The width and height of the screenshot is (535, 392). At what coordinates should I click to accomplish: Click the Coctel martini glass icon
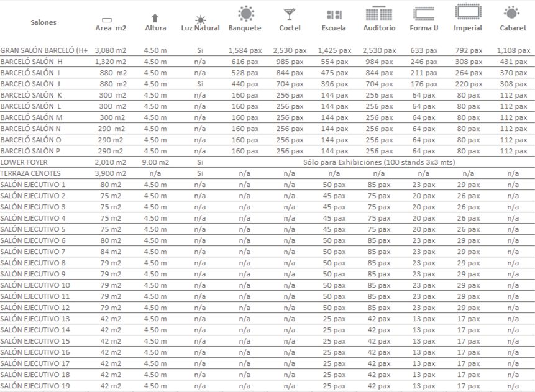point(290,14)
